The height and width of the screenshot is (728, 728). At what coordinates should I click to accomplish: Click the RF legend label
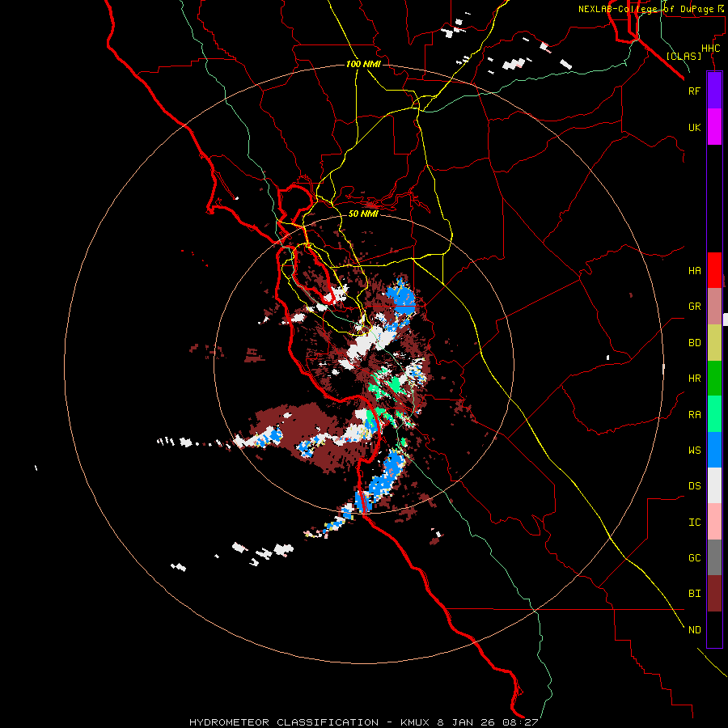click(694, 91)
